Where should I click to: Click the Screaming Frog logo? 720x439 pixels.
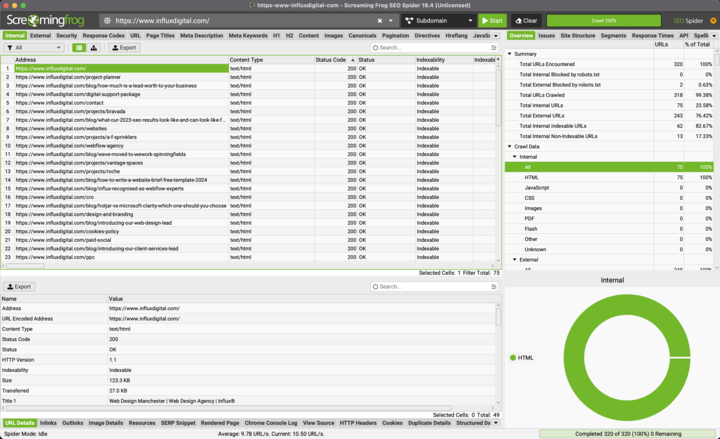(x=45, y=20)
